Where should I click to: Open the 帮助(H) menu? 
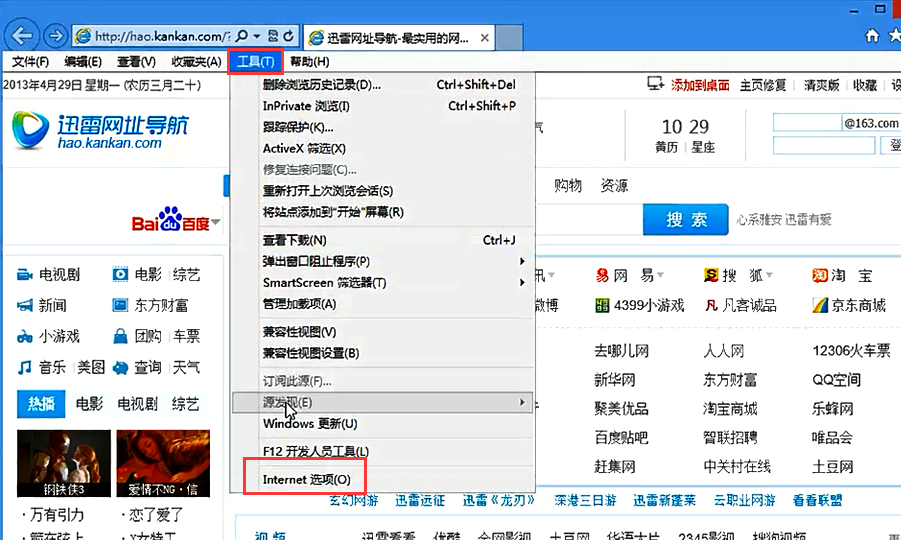pos(310,61)
